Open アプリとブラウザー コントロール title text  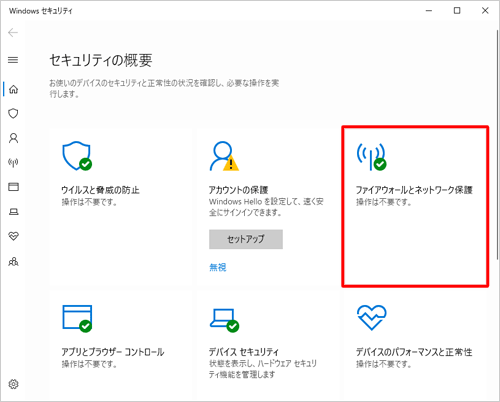click(113, 352)
